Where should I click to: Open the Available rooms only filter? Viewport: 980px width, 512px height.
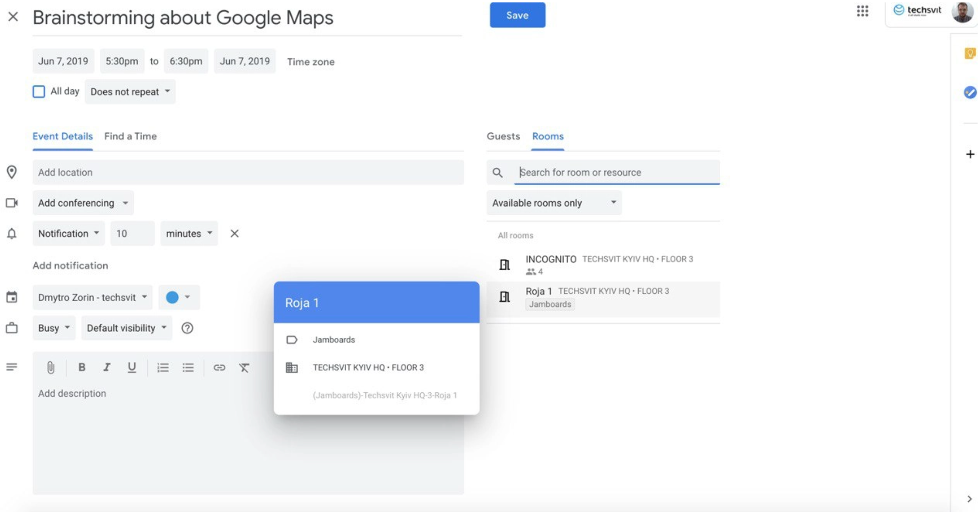click(x=554, y=203)
